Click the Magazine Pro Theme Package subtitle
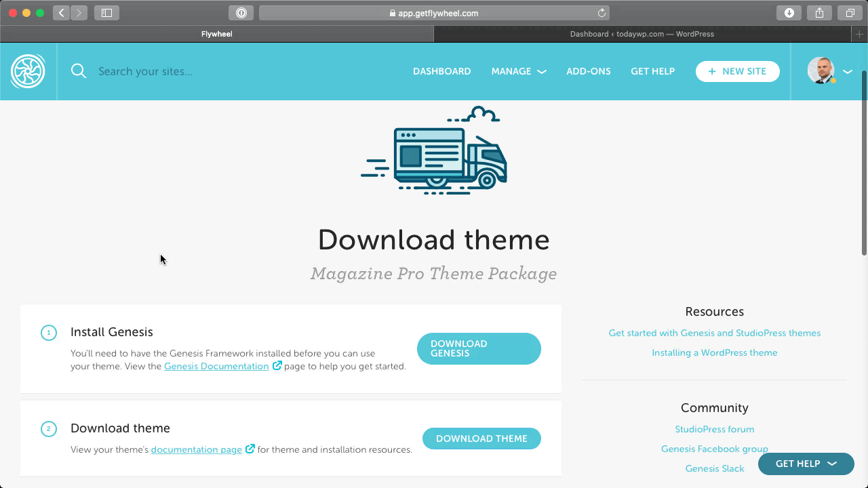The width and height of the screenshot is (868, 488). click(x=434, y=273)
